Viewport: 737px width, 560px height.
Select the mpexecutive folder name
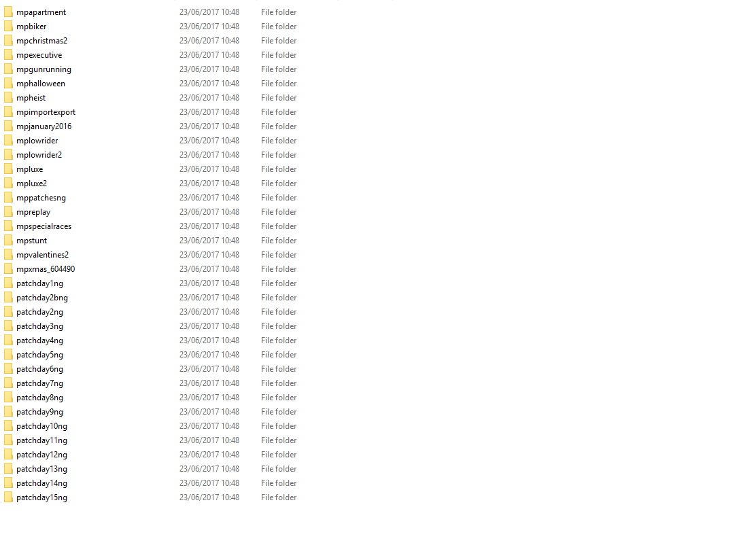tap(39, 55)
